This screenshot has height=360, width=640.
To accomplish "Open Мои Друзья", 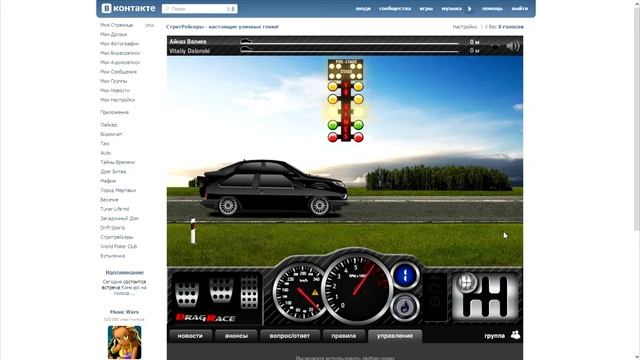I will (113, 34).
